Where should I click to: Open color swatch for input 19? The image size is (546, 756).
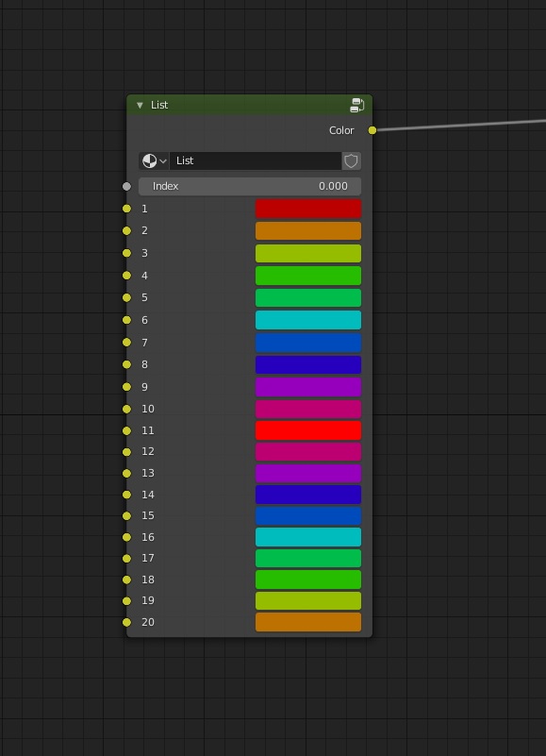pyautogui.click(x=308, y=601)
